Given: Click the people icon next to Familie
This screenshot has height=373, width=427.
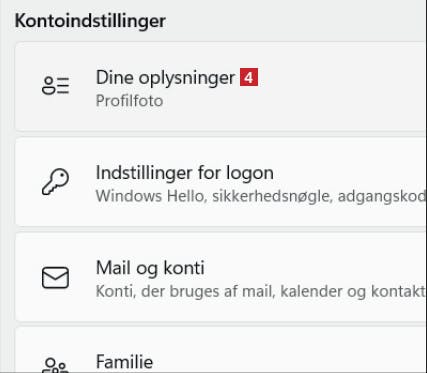Looking at the screenshot, I should pos(55,365).
